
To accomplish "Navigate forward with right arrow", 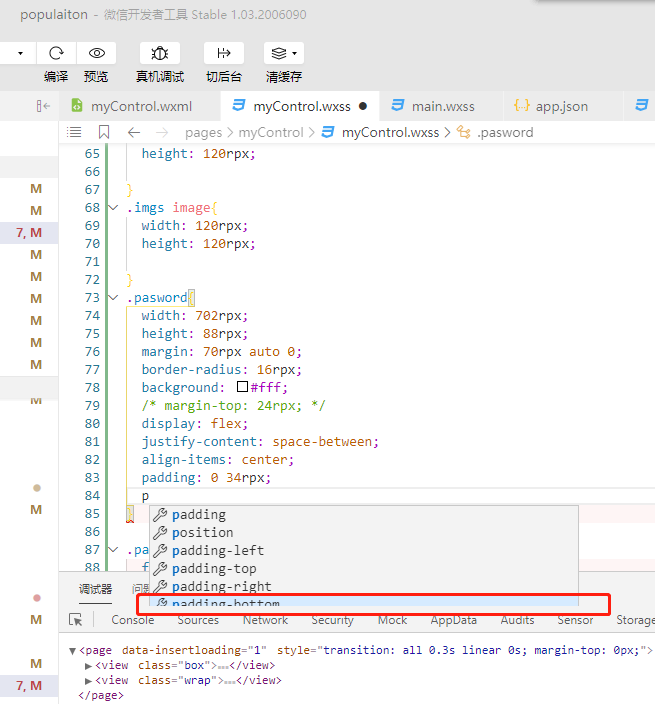I will [x=162, y=132].
